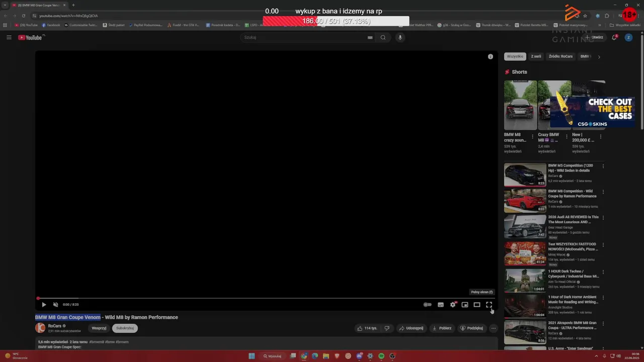Open the on-screen keyboard icon in search
Viewport: 644px width, 362px height.
[x=370, y=37]
